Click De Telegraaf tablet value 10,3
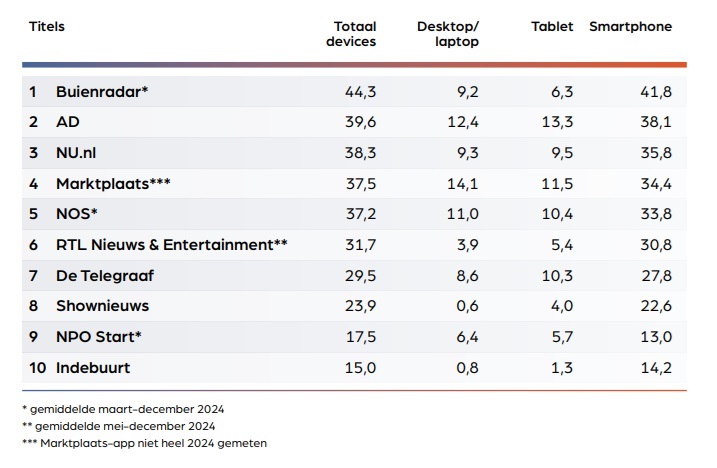 pos(557,276)
